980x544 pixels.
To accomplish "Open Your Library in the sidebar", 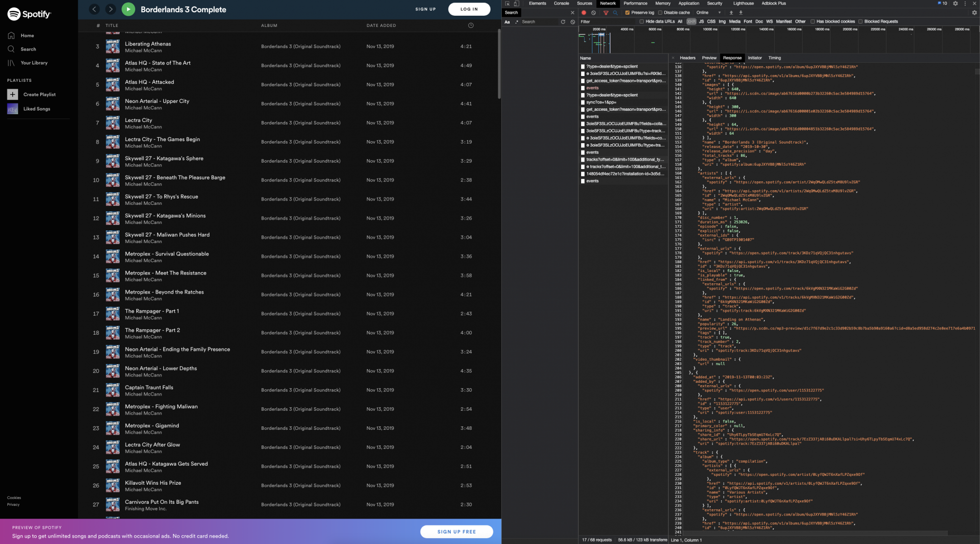I will pyautogui.click(x=28, y=63).
